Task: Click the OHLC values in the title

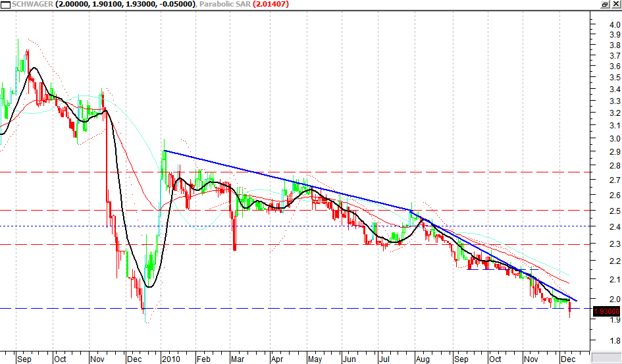Action: (125, 4)
